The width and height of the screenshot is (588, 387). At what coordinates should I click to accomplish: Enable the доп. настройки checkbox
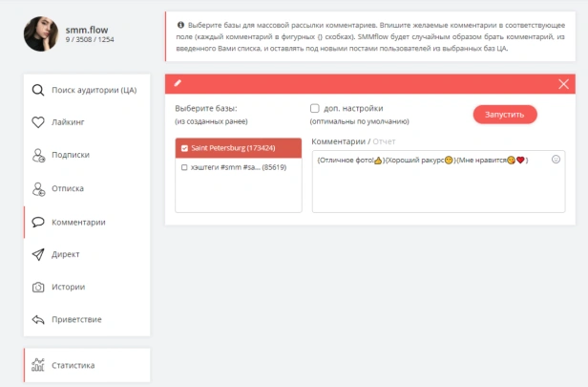point(315,109)
